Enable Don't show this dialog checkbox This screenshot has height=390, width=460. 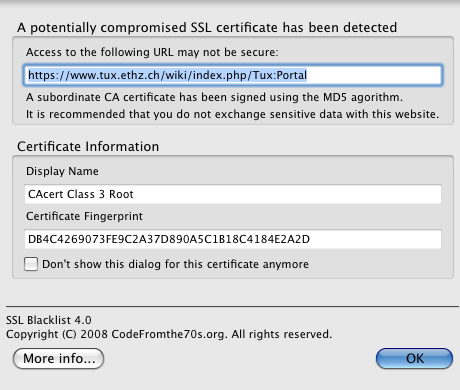click(x=31, y=264)
